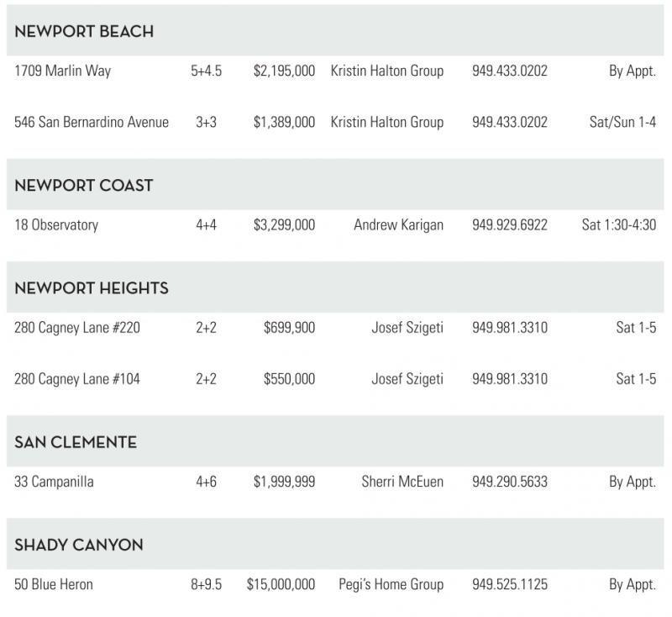This screenshot has width=672, height=617.
Task: Click the $15,000,000 price
Action: [281, 585]
